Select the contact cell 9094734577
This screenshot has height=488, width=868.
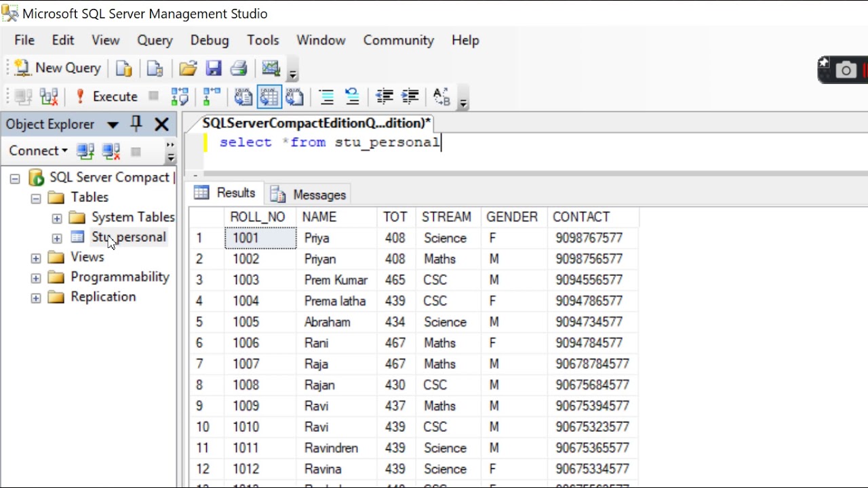coord(592,322)
